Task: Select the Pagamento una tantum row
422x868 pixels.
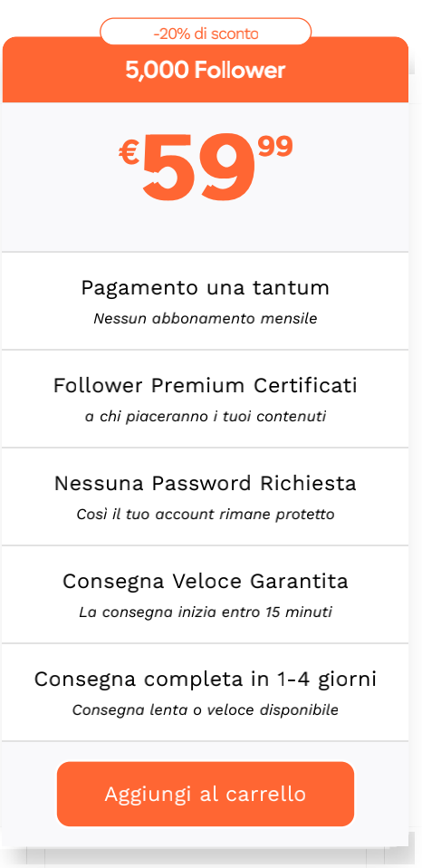Action: pos(206,301)
